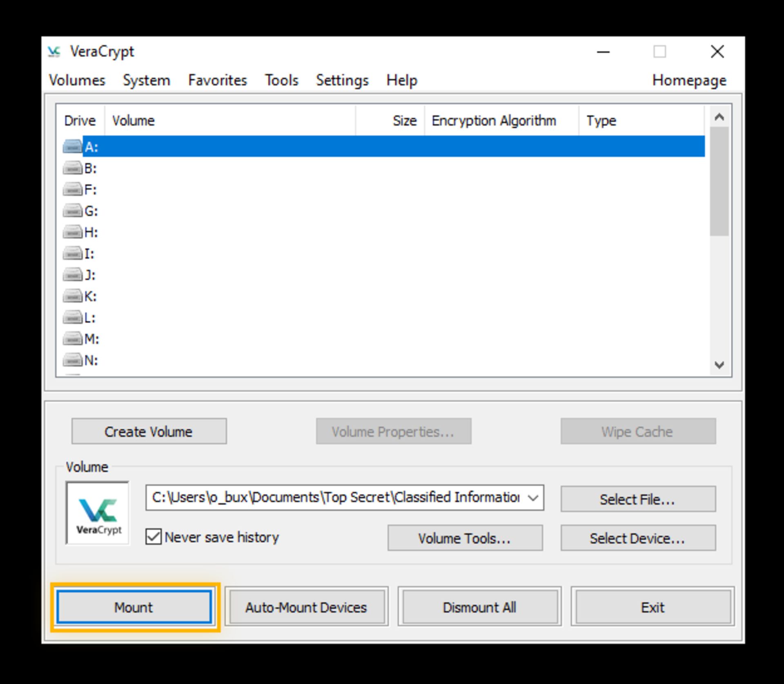Select the "A:" drive letter text

(91, 147)
